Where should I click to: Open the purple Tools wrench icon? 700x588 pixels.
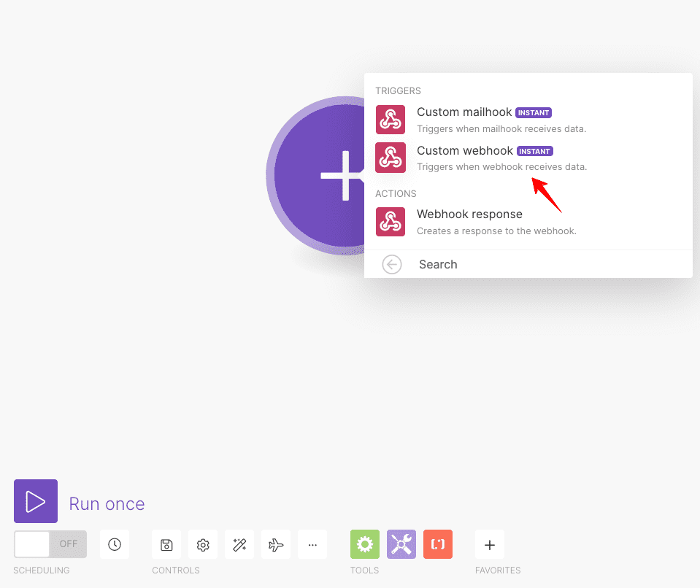[401, 544]
